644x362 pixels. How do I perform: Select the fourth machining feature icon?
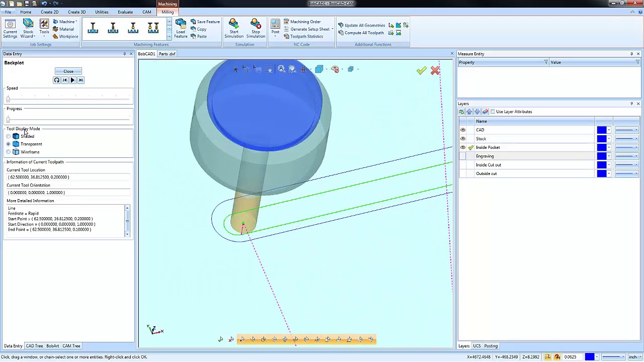coord(153,29)
